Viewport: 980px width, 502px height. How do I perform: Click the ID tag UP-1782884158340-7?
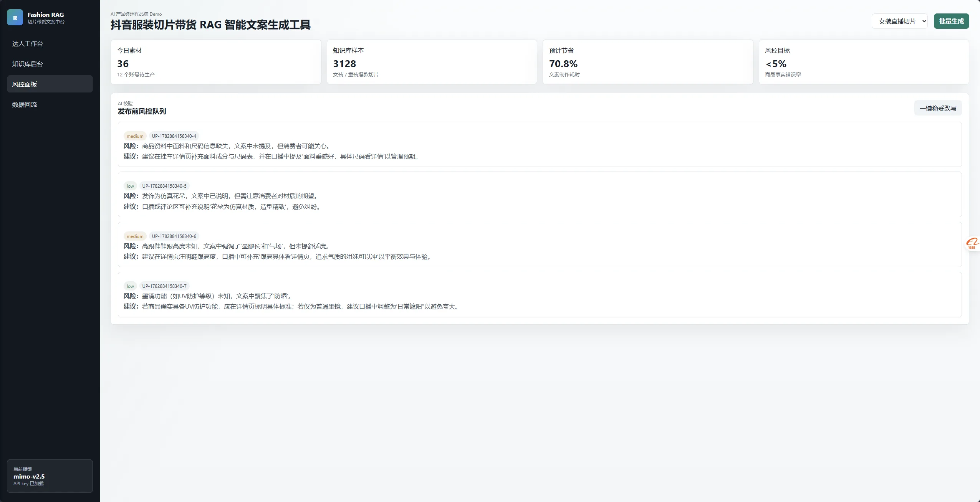(x=164, y=286)
